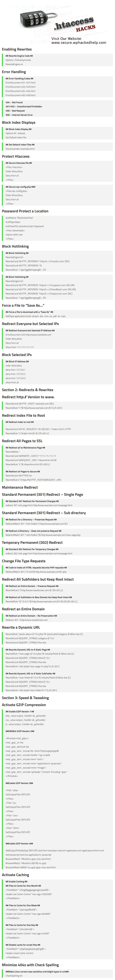Select the Block Hotlinking heading
The width and height of the screenshot is (115, 980).
tap(15, 246)
